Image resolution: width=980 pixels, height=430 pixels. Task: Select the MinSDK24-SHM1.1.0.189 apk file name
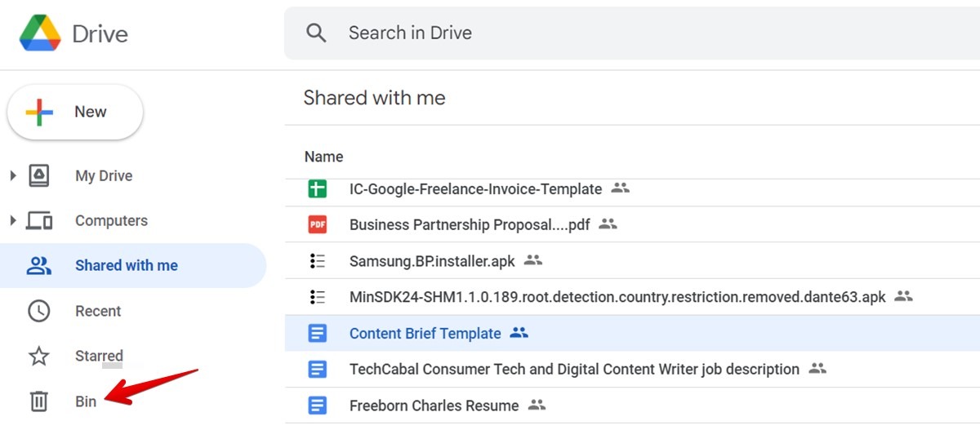point(617,297)
